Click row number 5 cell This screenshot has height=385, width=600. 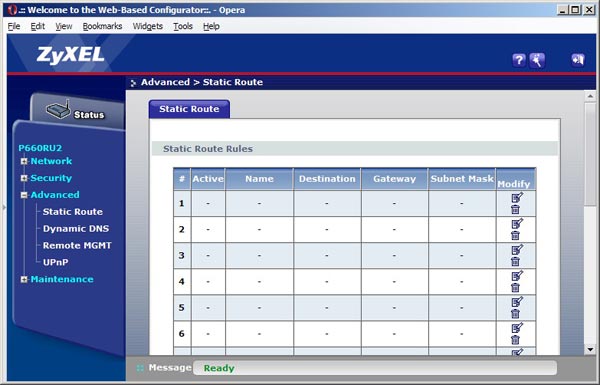pyautogui.click(x=182, y=307)
